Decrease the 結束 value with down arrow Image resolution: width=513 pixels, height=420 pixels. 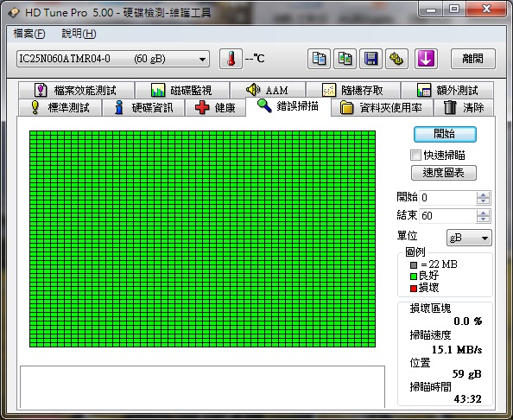483,219
